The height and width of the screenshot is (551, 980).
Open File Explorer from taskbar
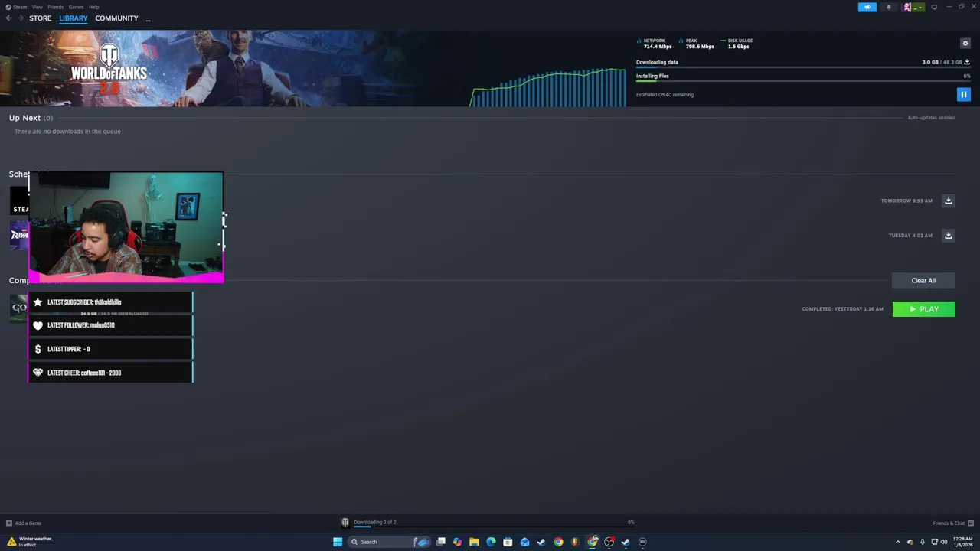click(474, 542)
